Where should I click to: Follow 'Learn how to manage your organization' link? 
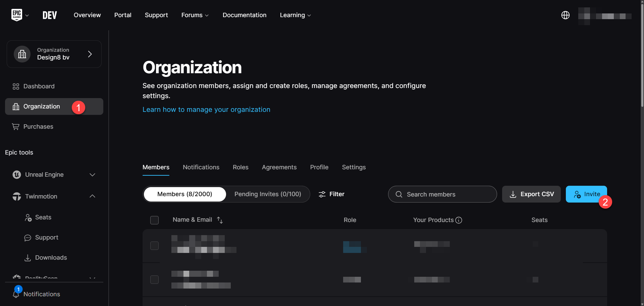[206, 110]
